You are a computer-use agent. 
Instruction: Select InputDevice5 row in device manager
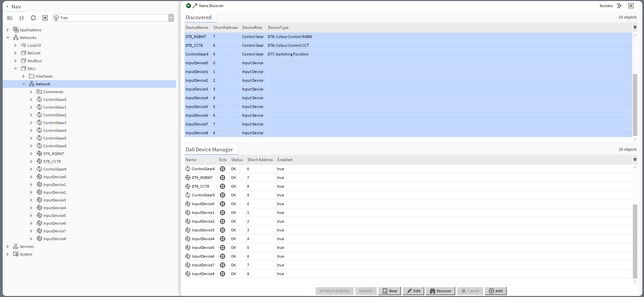[408, 248]
